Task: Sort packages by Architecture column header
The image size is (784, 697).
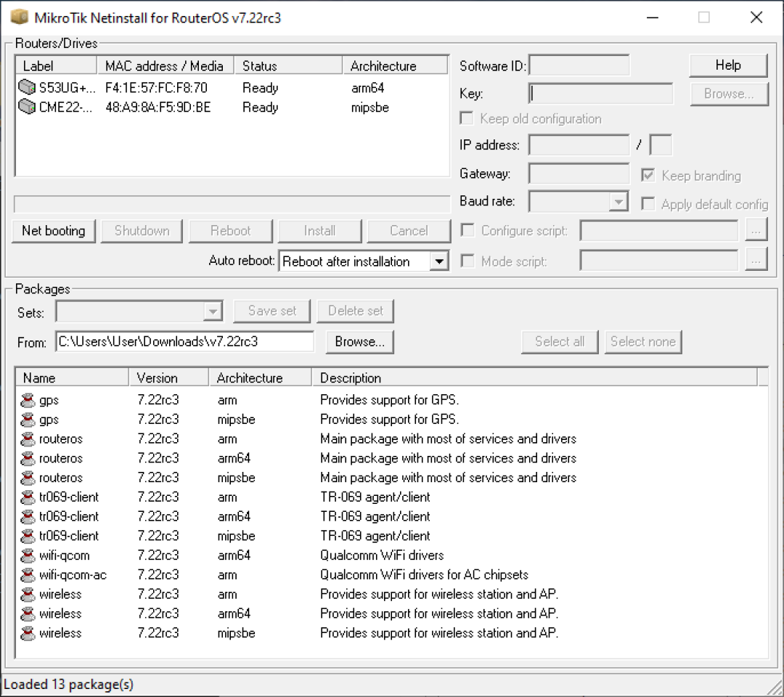Action: (260, 378)
